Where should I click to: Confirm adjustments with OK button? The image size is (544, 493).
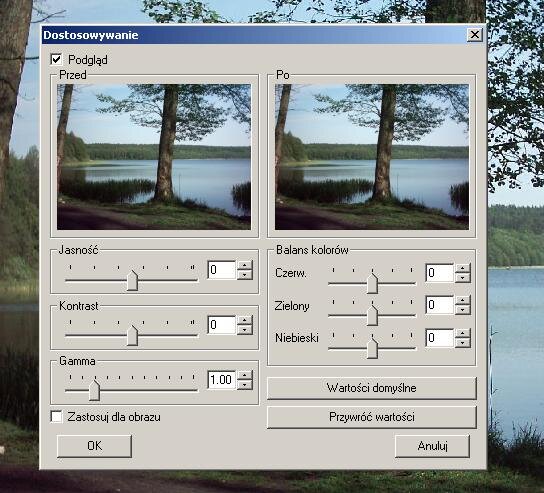[94, 446]
